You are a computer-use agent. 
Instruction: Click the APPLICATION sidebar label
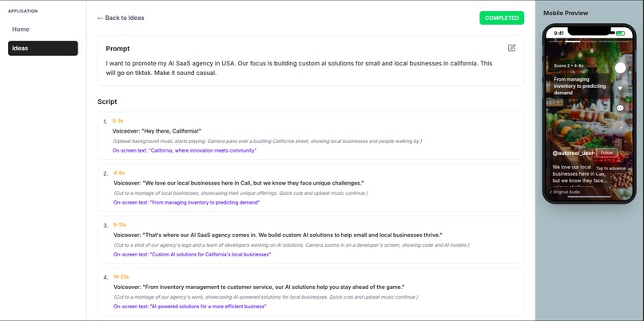coord(23,11)
